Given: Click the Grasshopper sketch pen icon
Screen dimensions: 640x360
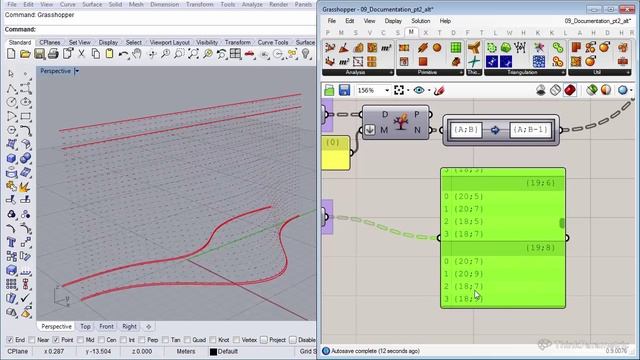Looking at the screenshot, I should (439, 90).
